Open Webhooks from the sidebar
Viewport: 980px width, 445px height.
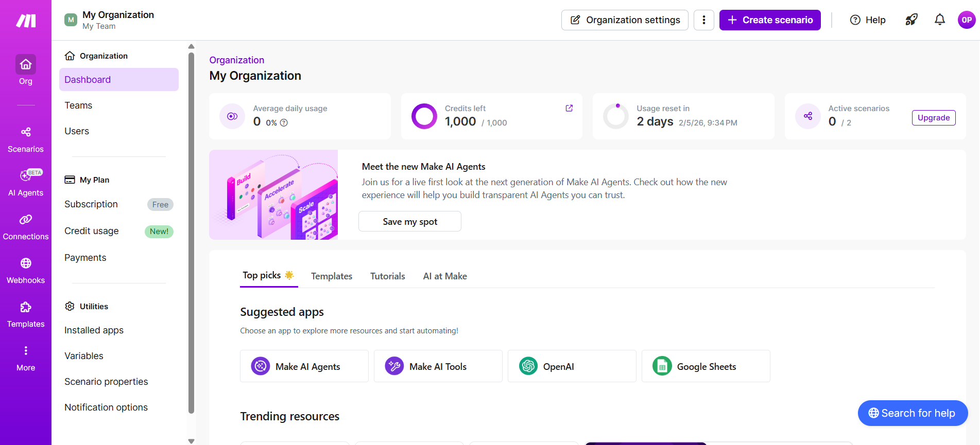tap(26, 271)
